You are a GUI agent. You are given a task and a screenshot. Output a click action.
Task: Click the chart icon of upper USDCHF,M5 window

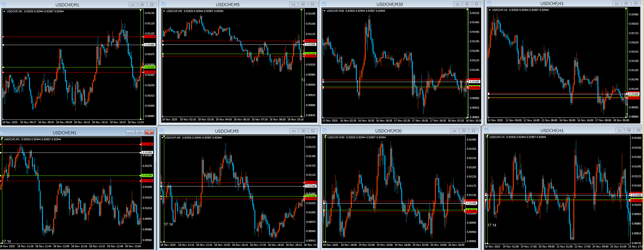[x=164, y=4]
